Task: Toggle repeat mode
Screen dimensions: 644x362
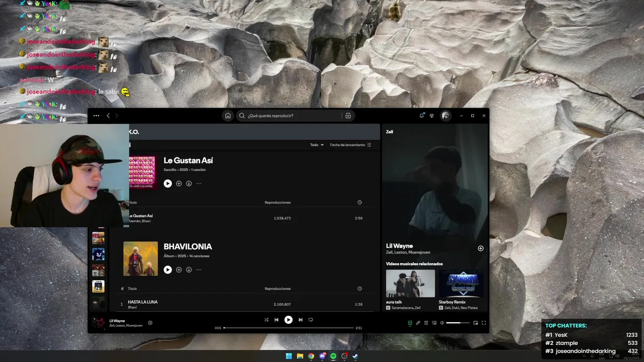Action: [x=310, y=320]
